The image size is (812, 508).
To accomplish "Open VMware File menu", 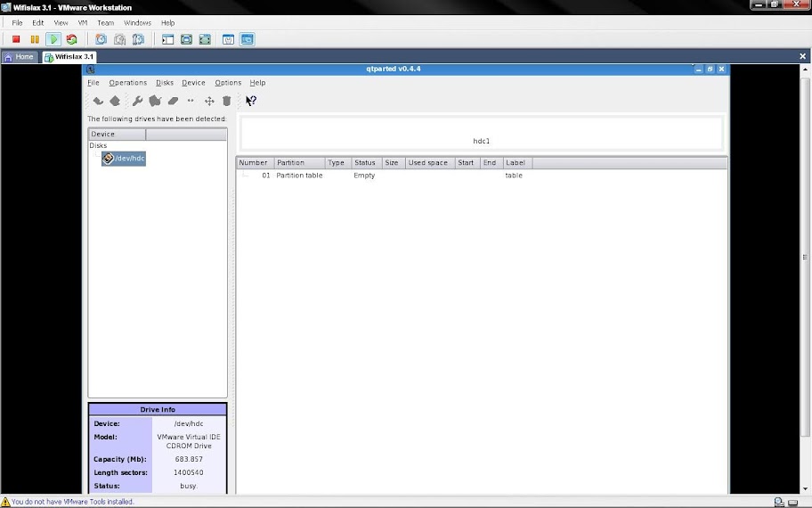I will point(17,23).
